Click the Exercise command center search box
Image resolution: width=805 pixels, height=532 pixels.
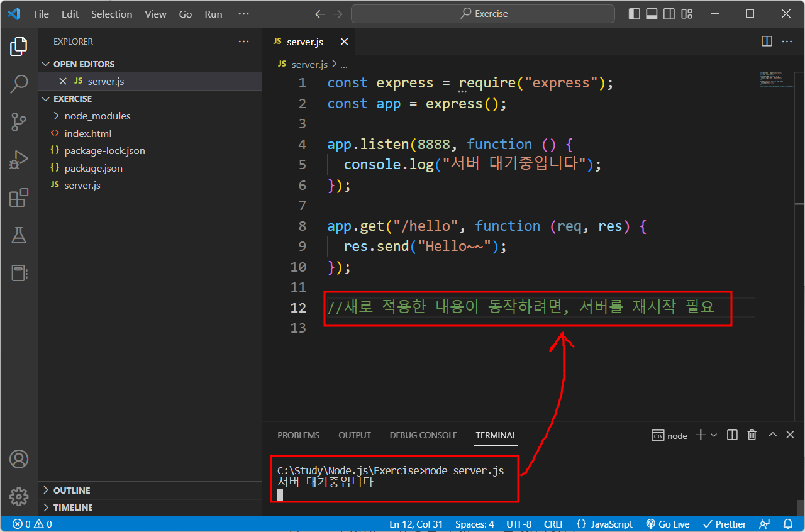[x=483, y=14]
